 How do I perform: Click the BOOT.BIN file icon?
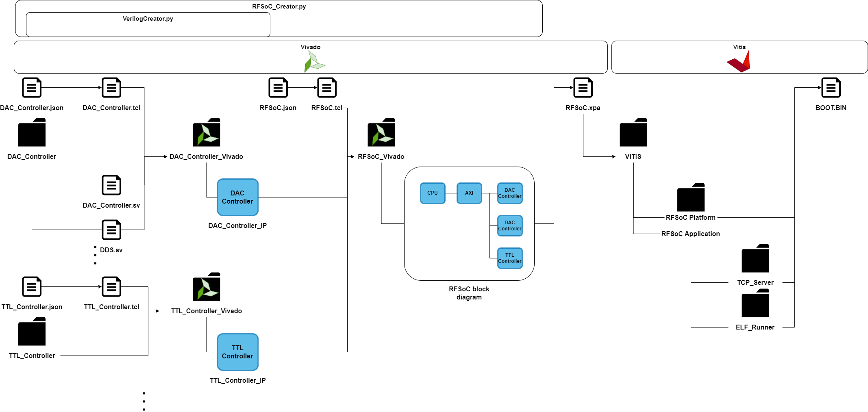click(x=832, y=88)
